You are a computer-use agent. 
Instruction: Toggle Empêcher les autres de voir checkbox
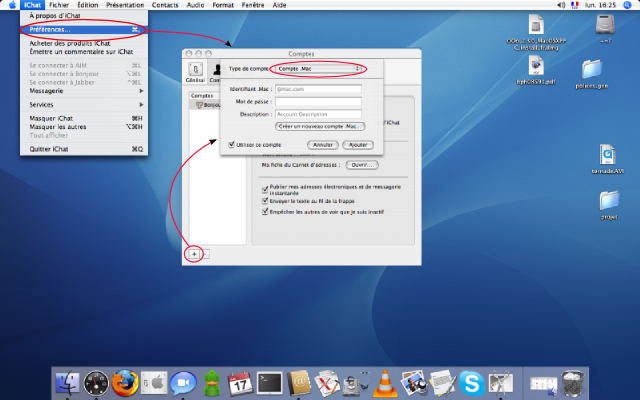265,211
